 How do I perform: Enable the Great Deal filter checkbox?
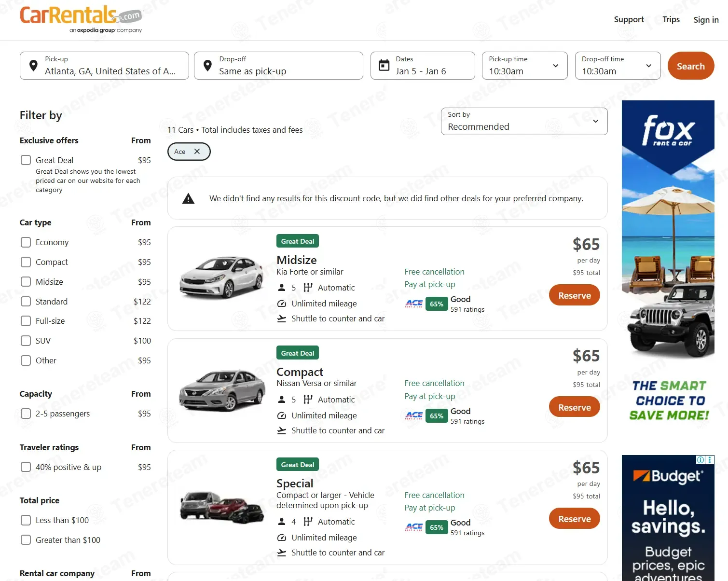click(26, 160)
